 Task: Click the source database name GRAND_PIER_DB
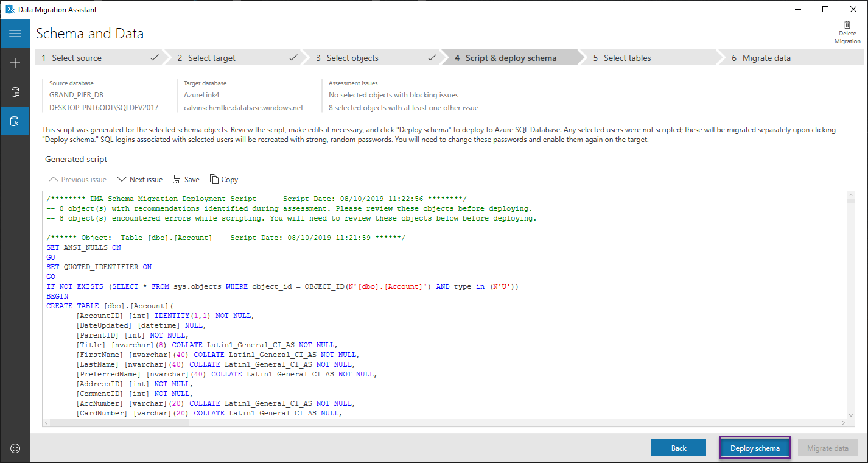[x=77, y=95]
